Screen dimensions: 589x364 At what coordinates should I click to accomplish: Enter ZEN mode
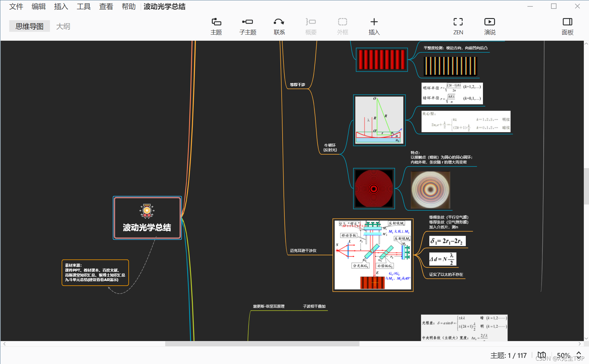[458, 22]
